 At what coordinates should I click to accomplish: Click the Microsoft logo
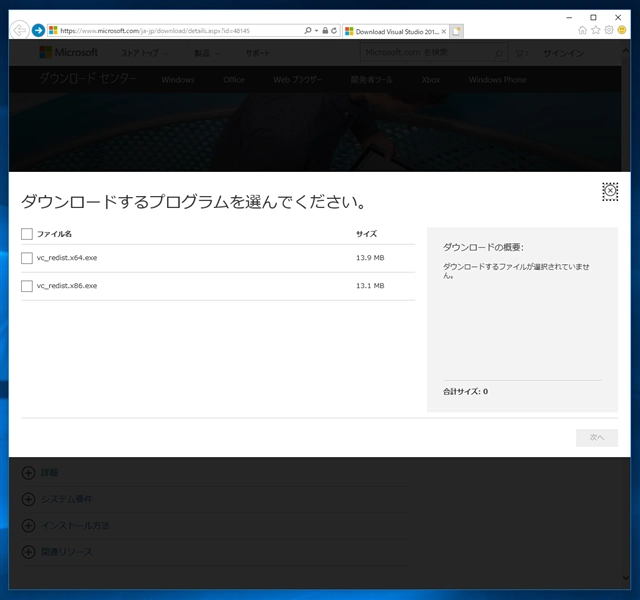(69, 53)
